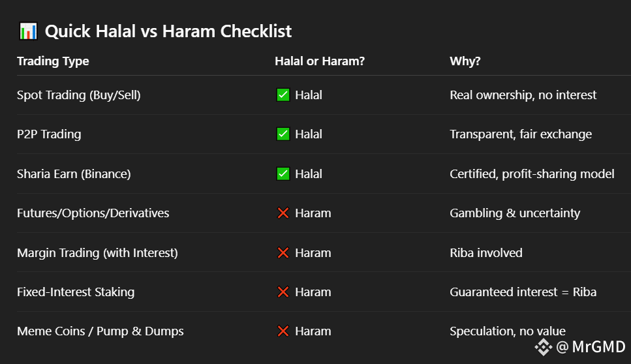
Task: Click the red X for Futures/Options/Derivatives
Action: 283,213
